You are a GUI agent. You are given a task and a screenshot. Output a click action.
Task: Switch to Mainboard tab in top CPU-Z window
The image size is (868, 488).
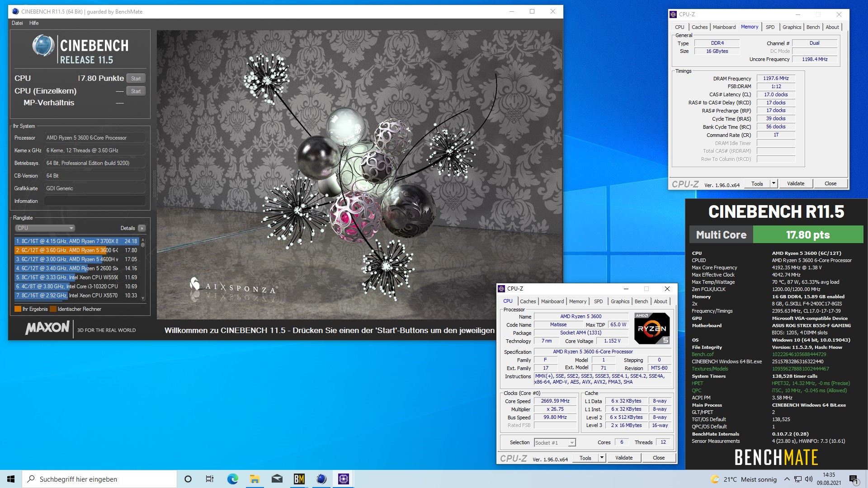[724, 27]
